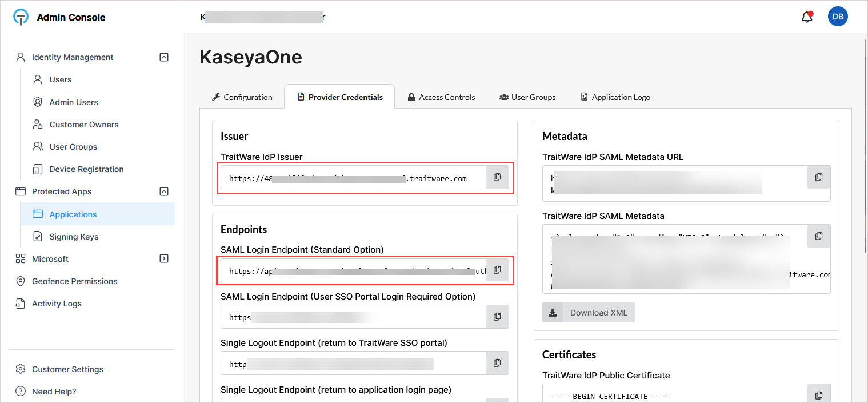Screen dimensions: 868x403
Task: Collapse the Protected Apps section
Action: (164, 191)
